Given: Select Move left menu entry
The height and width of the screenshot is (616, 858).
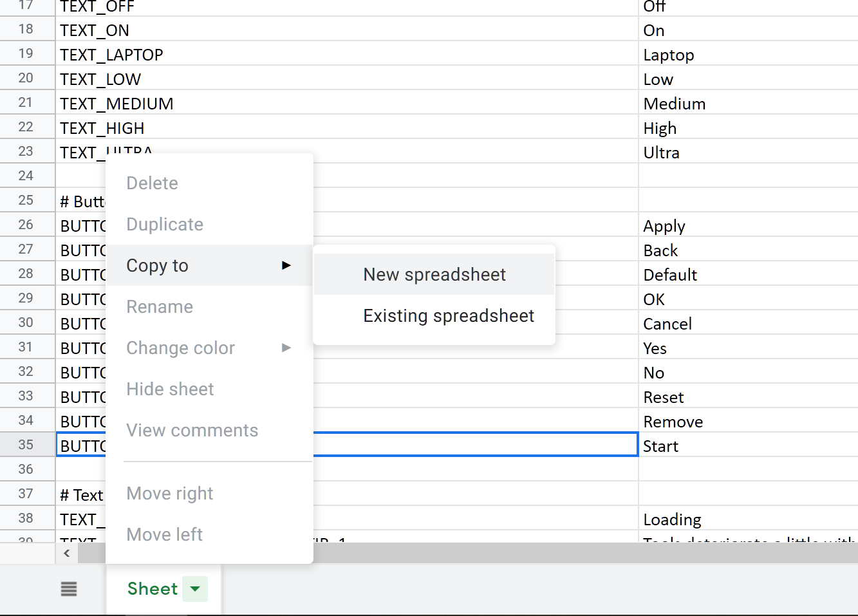Looking at the screenshot, I should (x=165, y=535).
